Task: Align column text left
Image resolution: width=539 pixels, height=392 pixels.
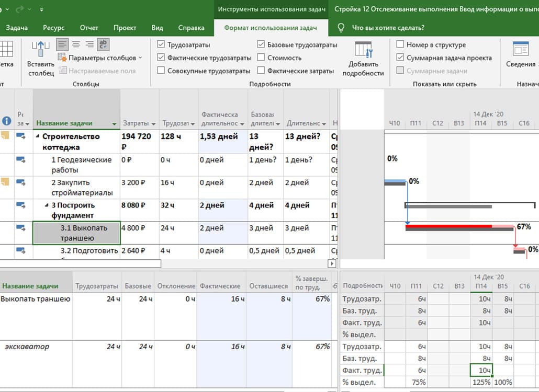Action: click(62, 44)
